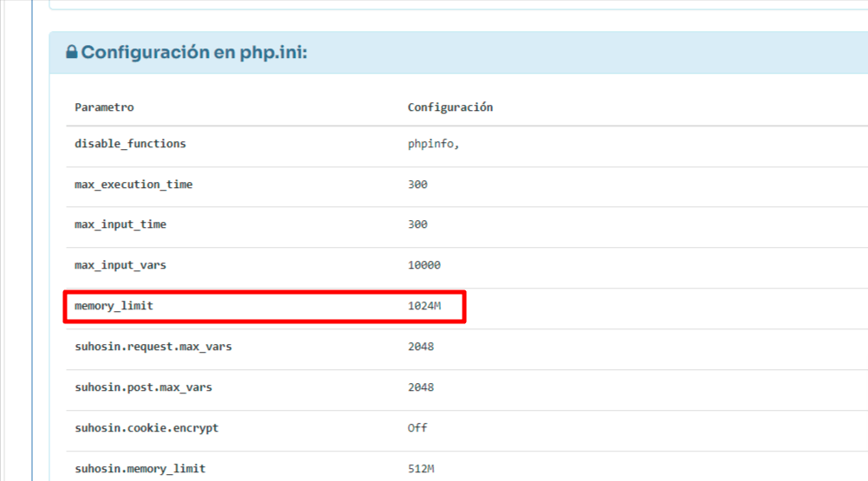Click the 10000 value of max_input_vars

coord(424,265)
